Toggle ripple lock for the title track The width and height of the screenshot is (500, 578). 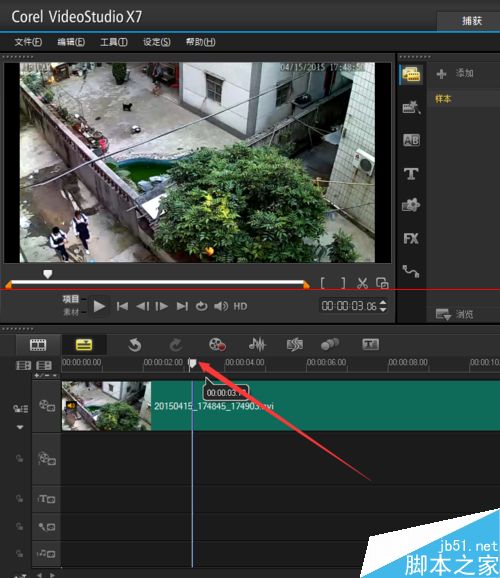coord(20,499)
